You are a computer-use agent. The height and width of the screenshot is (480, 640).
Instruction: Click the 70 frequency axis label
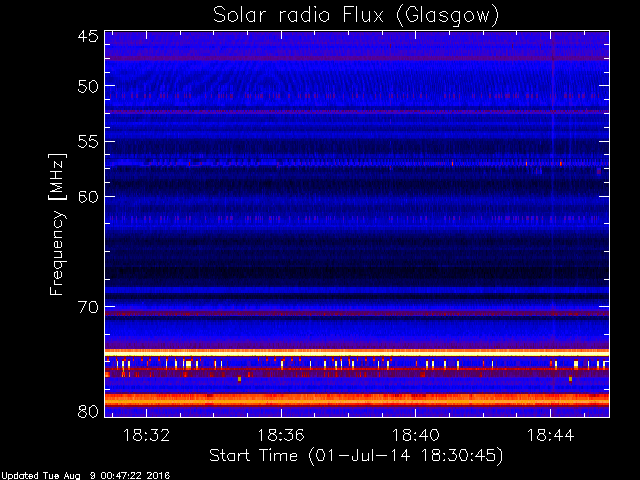pos(88,307)
